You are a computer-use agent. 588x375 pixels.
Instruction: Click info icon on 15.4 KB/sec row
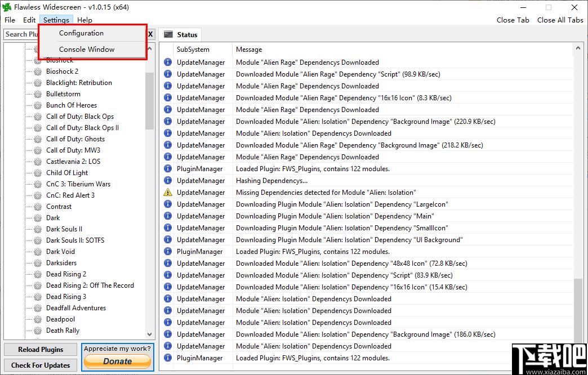point(168,287)
